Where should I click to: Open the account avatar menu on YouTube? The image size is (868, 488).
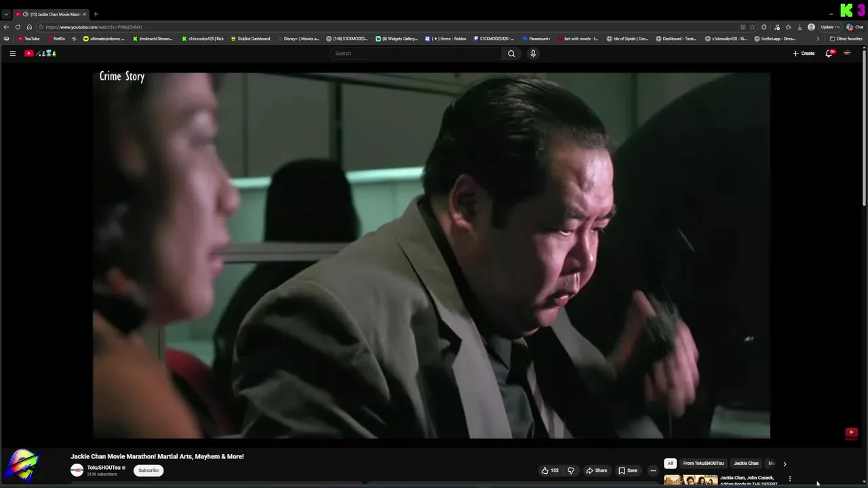(847, 54)
